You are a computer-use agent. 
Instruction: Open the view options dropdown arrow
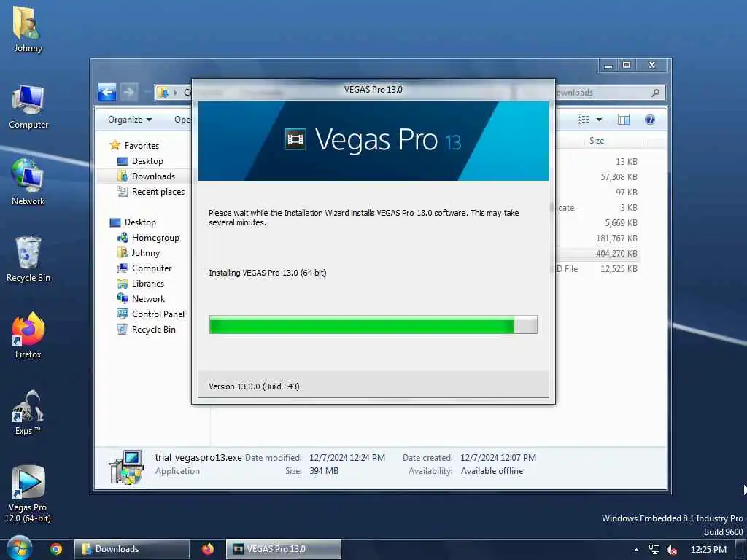599,120
